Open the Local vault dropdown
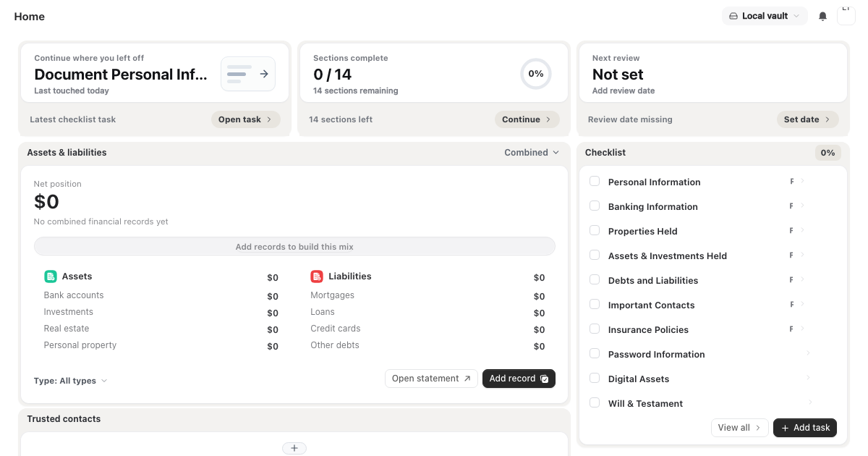The width and height of the screenshot is (868, 456). (765, 16)
